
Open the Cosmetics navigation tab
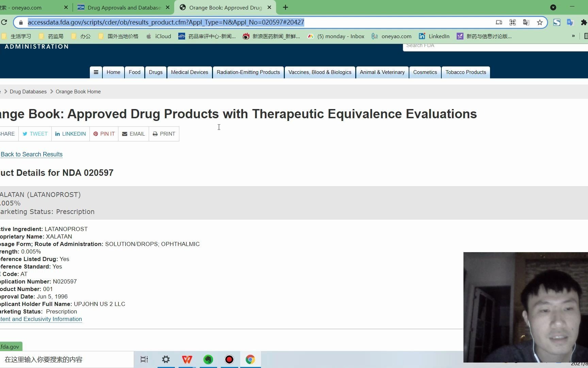pyautogui.click(x=425, y=72)
